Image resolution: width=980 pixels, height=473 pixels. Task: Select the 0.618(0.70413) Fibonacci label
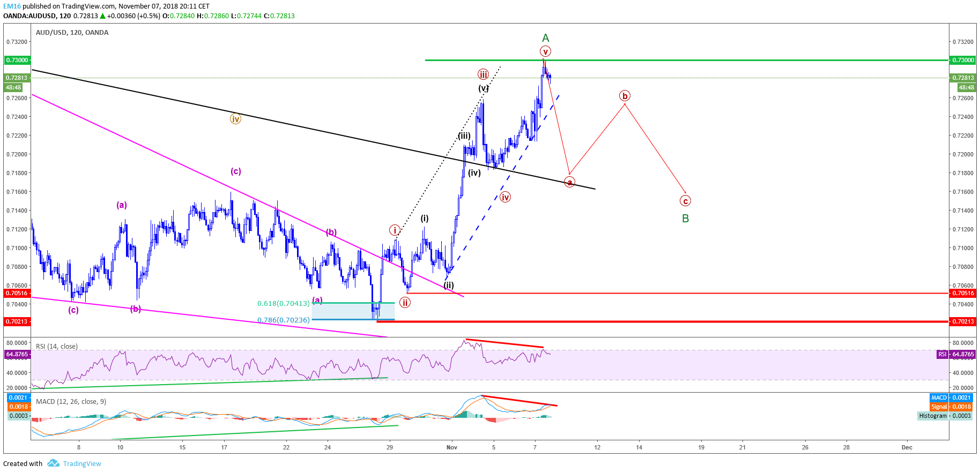(x=284, y=304)
